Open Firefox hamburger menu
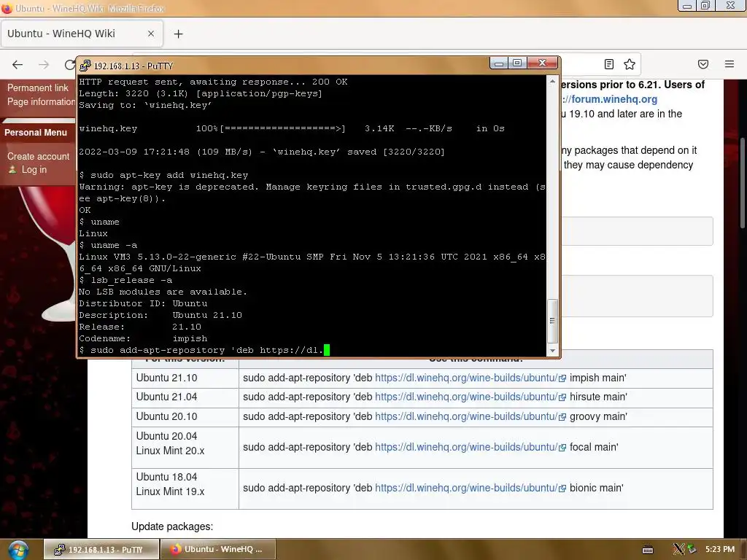747x560 pixels. tap(729, 64)
